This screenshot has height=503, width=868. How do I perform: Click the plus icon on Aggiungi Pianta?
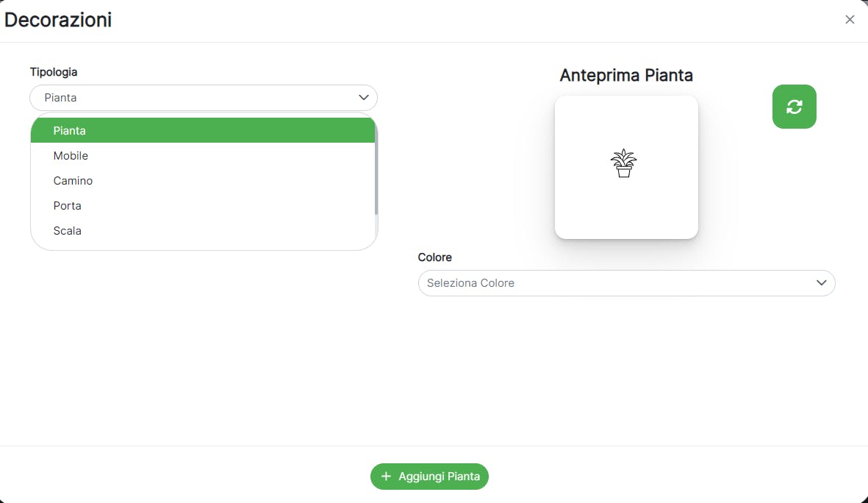[386, 477]
